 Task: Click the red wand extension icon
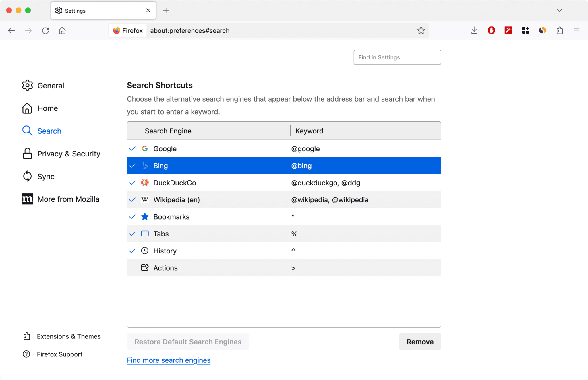[508, 30]
